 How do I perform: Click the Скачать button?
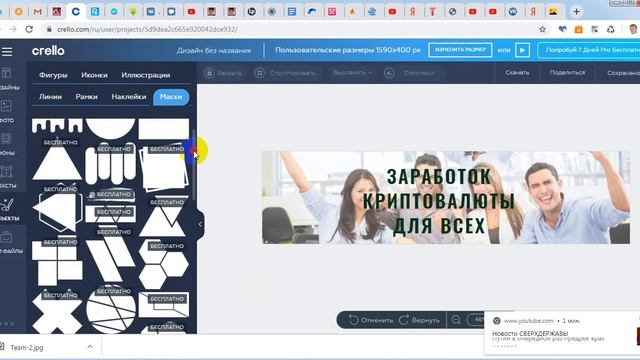[517, 72]
